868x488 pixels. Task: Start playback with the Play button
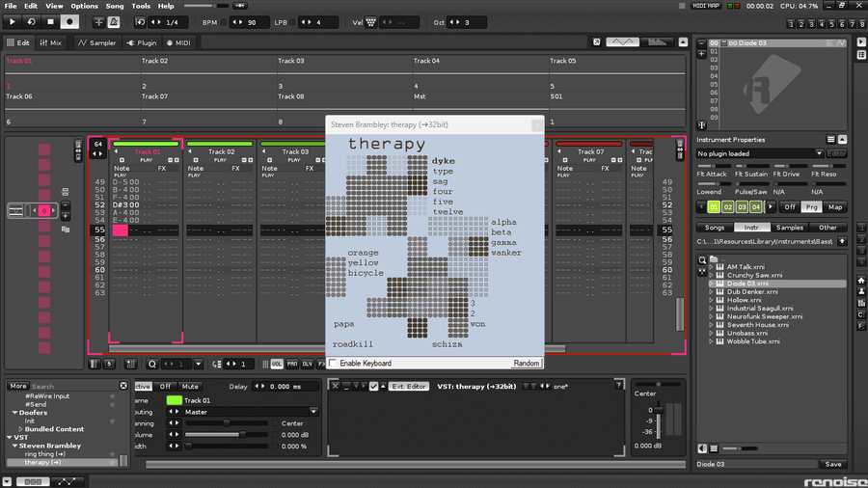click(13, 22)
